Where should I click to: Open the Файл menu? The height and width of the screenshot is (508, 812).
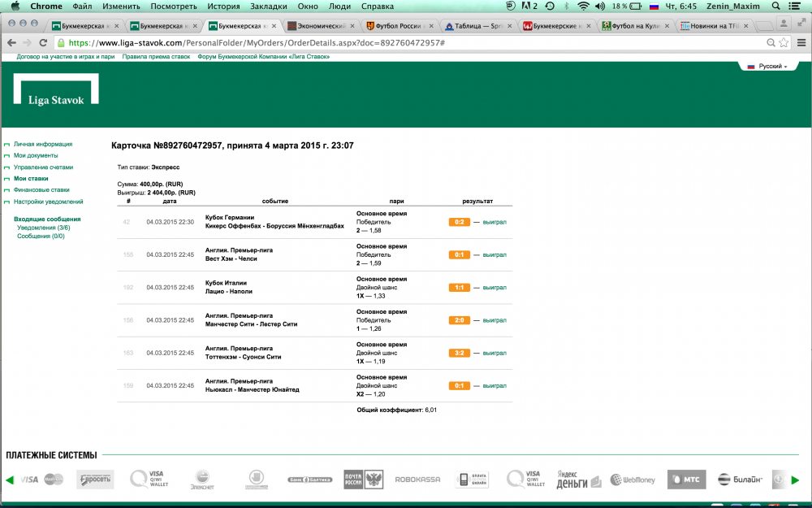[82, 7]
